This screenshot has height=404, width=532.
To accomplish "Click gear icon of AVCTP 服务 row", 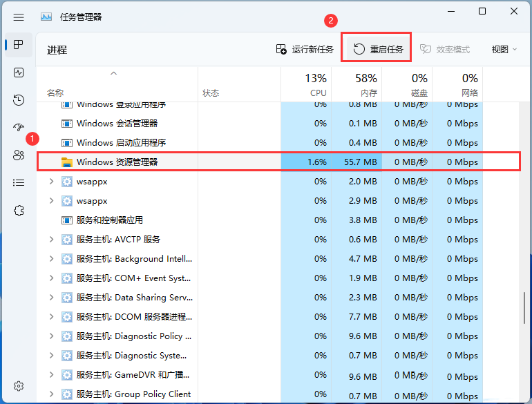I will (67, 240).
